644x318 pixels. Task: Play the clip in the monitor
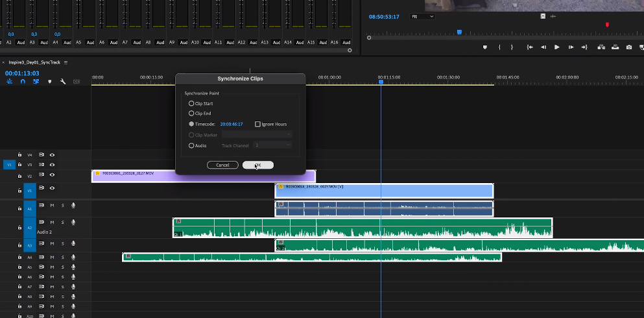557,47
